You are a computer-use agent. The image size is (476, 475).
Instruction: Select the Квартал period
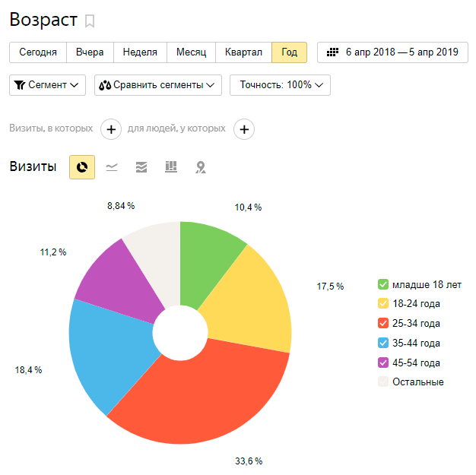pos(243,52)
